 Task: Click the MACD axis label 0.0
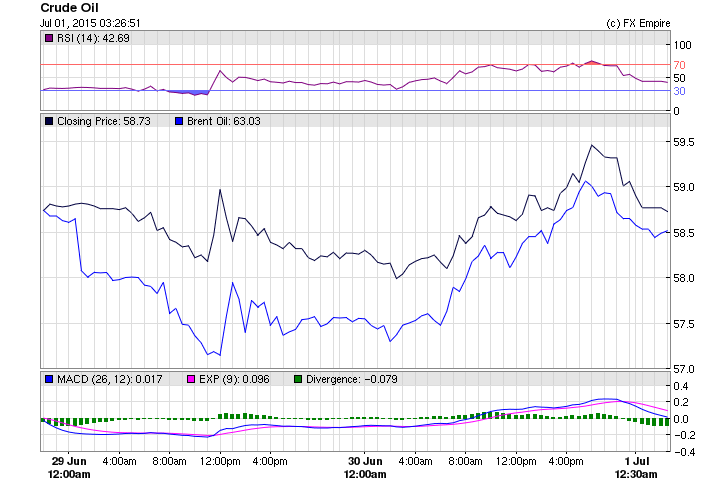point(681,419)
